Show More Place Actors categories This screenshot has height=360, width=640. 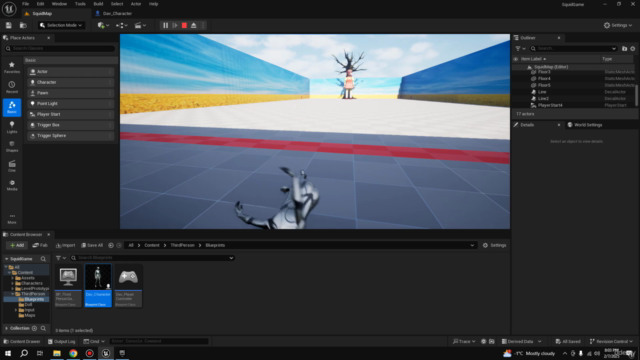click(x=12, y=219)
